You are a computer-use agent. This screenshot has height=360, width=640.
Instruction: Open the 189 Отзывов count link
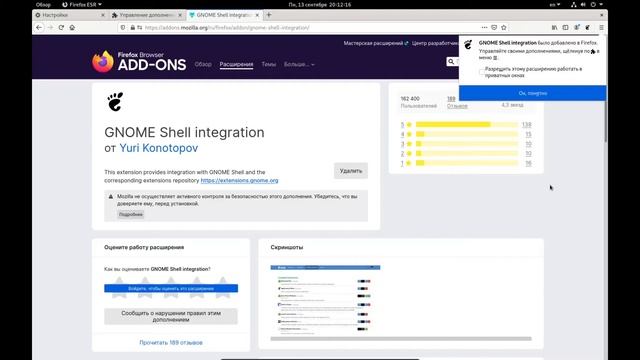(x=457, y=102)
